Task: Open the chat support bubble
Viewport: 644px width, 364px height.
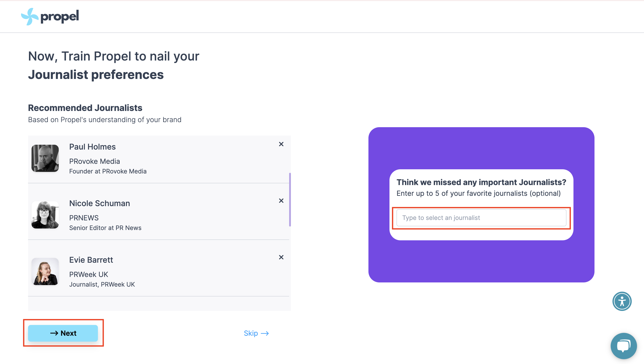Action: tap(623, 346)
